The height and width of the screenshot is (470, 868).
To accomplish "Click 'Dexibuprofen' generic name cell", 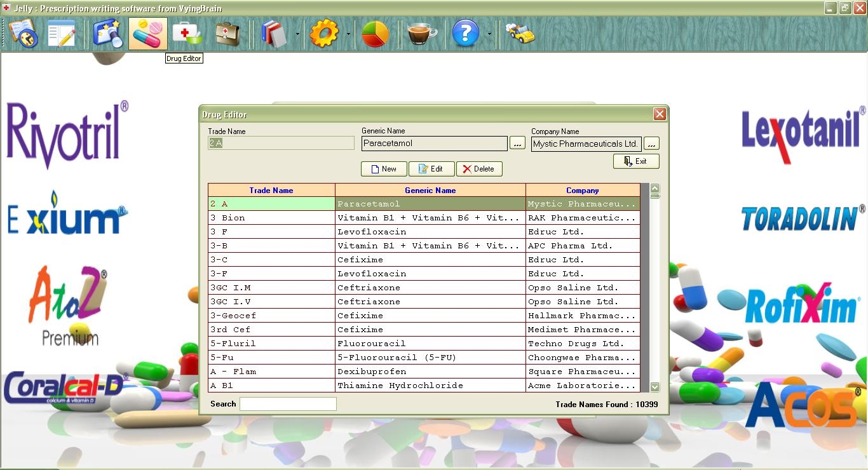I will tap(430, 372).
